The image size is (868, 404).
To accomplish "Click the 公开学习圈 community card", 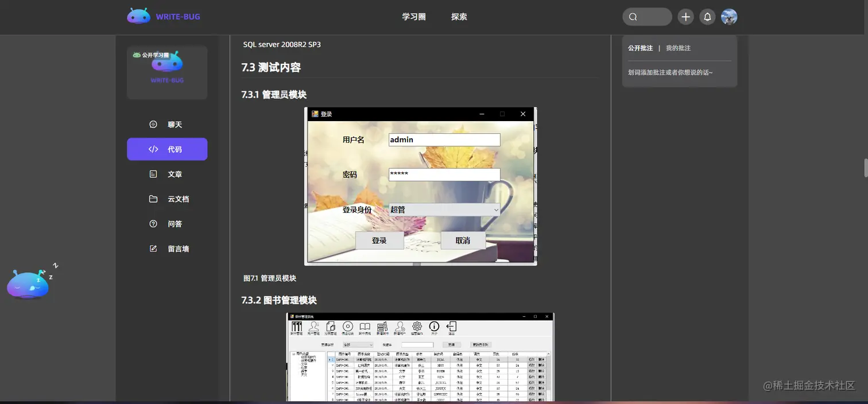I will (167, 72).
